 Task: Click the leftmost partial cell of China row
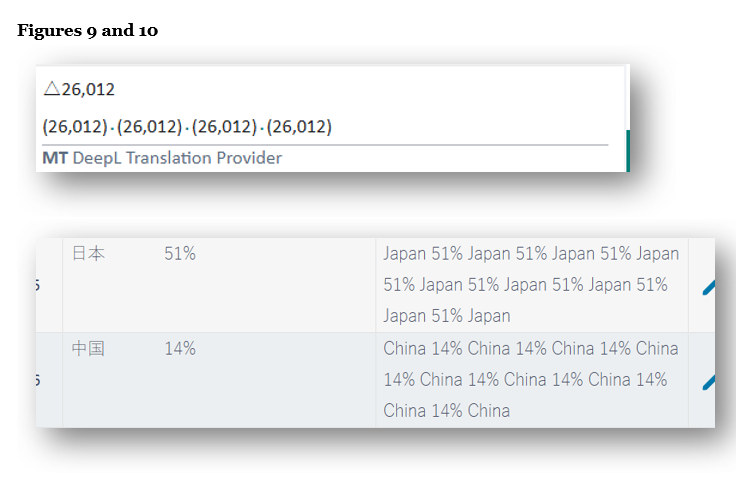(x=48, y=380)
